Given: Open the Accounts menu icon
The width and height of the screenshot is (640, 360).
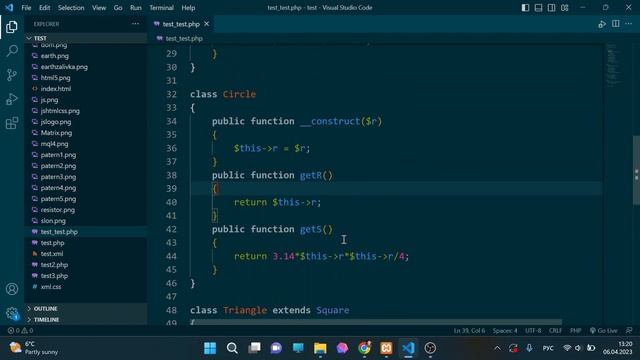Looking at the screenshot, I should (12, 289).
